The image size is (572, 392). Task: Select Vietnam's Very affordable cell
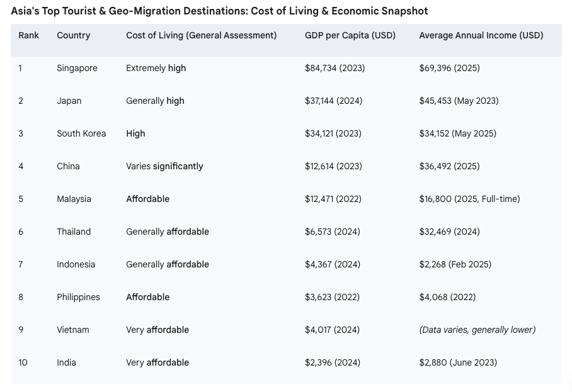[157, 330]
